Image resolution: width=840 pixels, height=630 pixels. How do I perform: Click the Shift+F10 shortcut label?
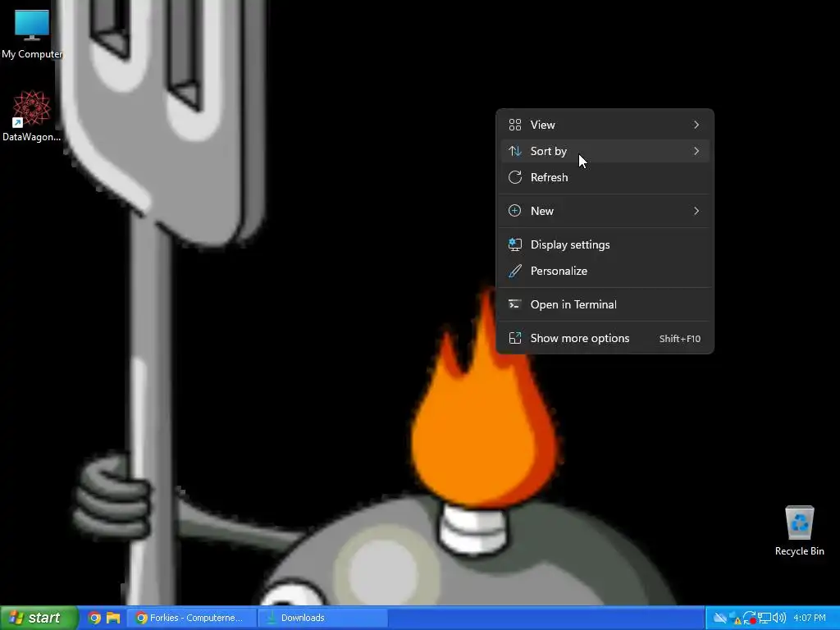[680, 339]
